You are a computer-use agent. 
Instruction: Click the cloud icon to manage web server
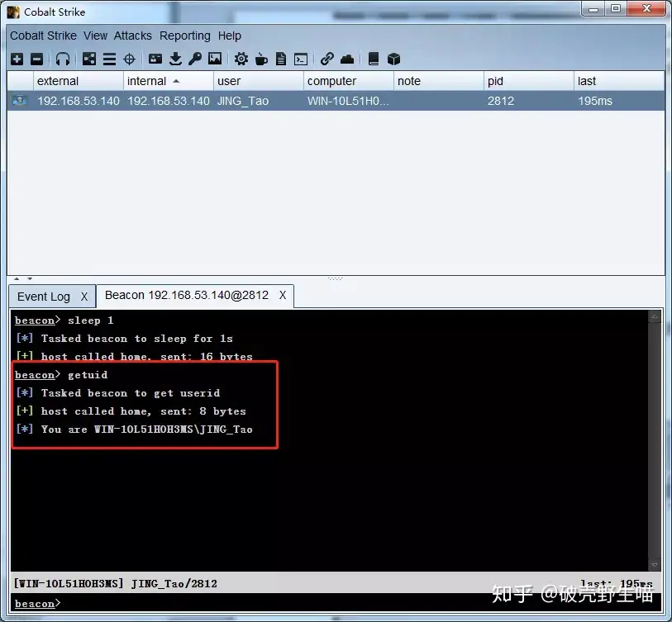pos(347,59)
